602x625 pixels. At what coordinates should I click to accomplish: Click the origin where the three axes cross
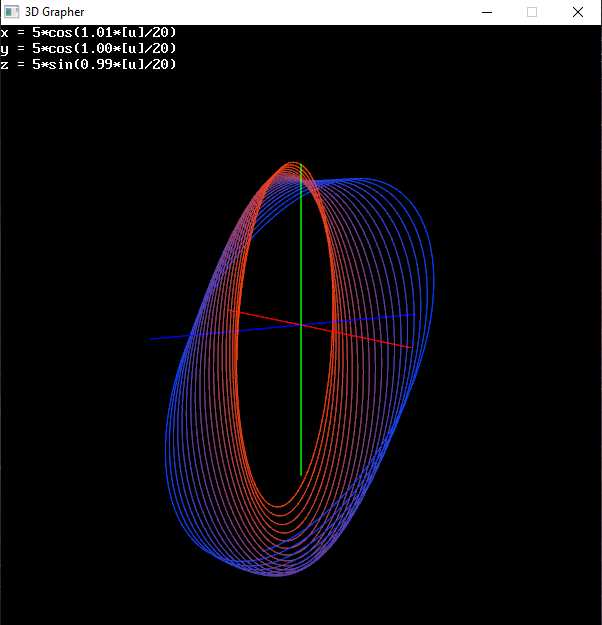pos(300,325)
